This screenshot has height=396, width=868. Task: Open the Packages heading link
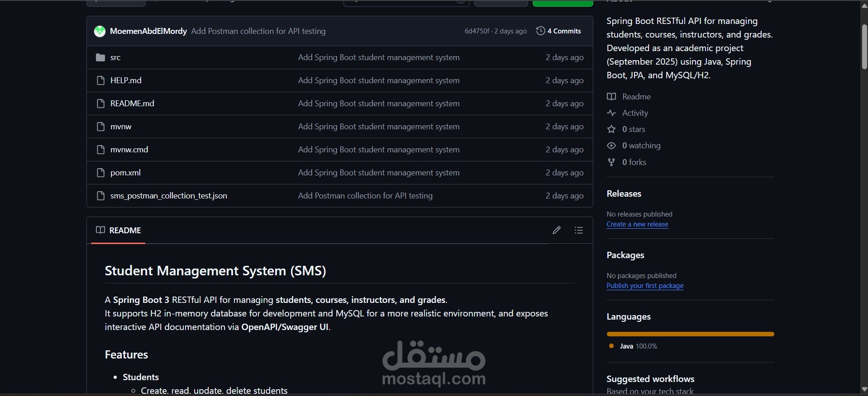[x=625, y=255]
